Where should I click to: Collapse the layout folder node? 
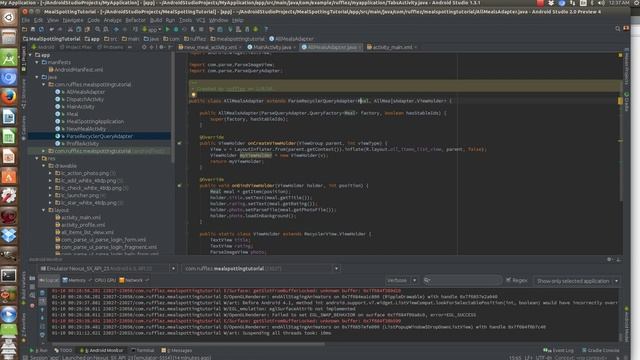pos(43,210)
